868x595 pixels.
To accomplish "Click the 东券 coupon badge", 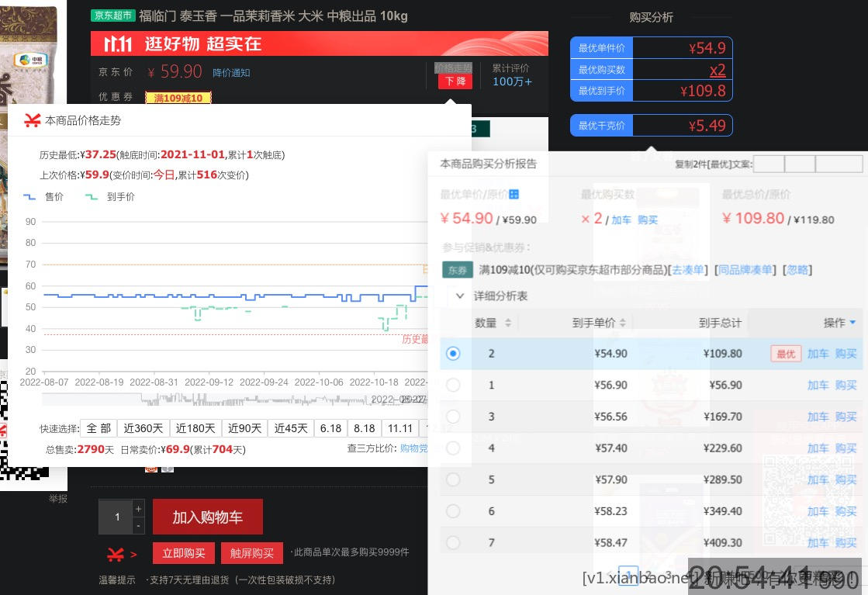I will tap(457, 270).
